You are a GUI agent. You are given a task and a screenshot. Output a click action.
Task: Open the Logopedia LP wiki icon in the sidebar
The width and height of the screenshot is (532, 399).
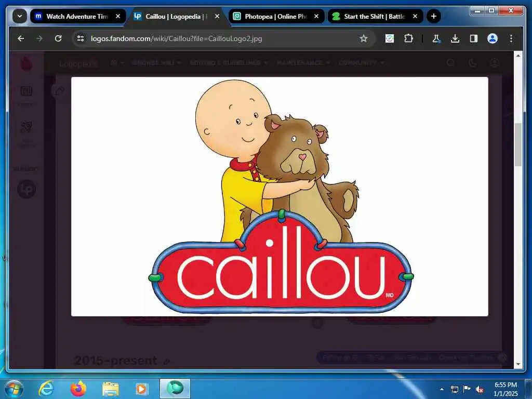(x=26, y=189)
